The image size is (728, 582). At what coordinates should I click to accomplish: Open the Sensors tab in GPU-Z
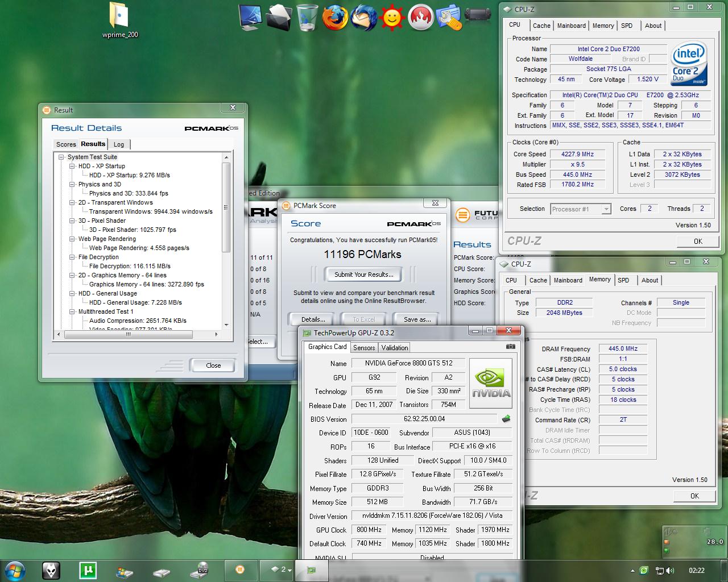coord(364,348)
